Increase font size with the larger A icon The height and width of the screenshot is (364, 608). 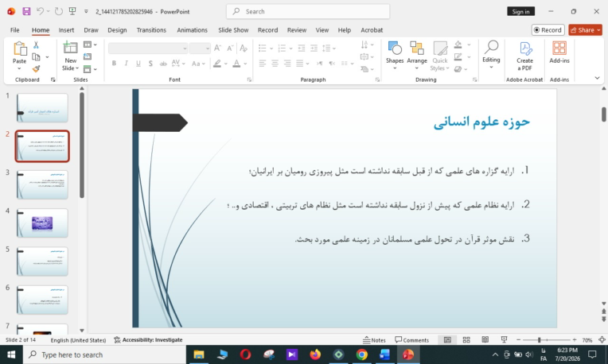(217, 48)
